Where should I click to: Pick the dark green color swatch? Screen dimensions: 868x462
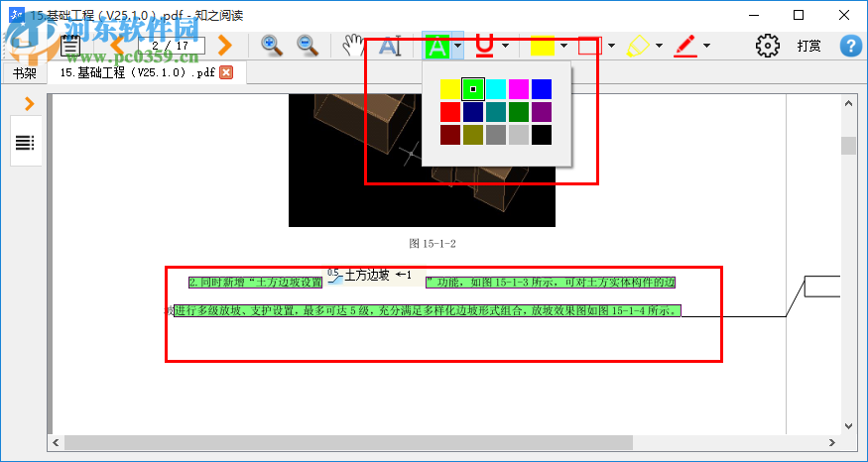point(519,112)
